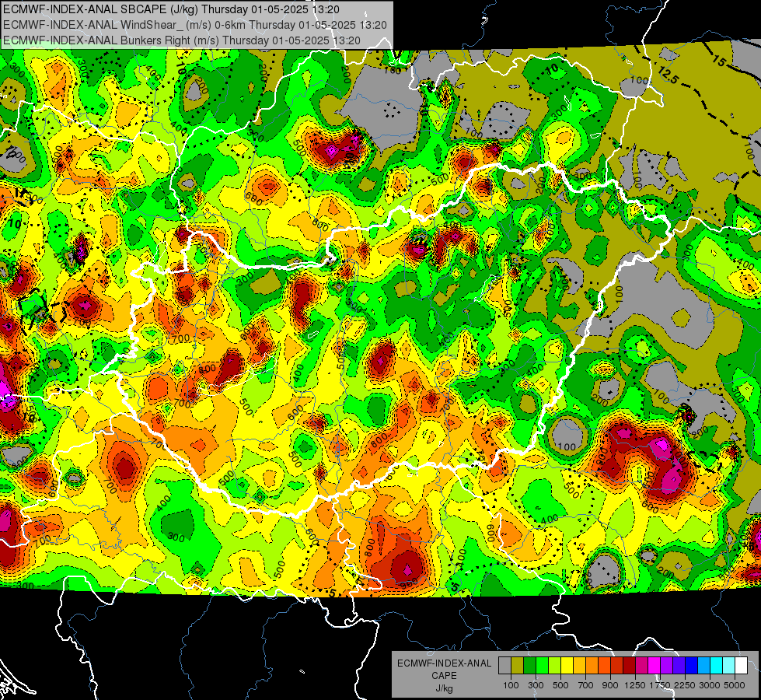Viewport: 761px width, 700px height.
Task: Click the CAPE label in the legend
Action: point(444,676)
